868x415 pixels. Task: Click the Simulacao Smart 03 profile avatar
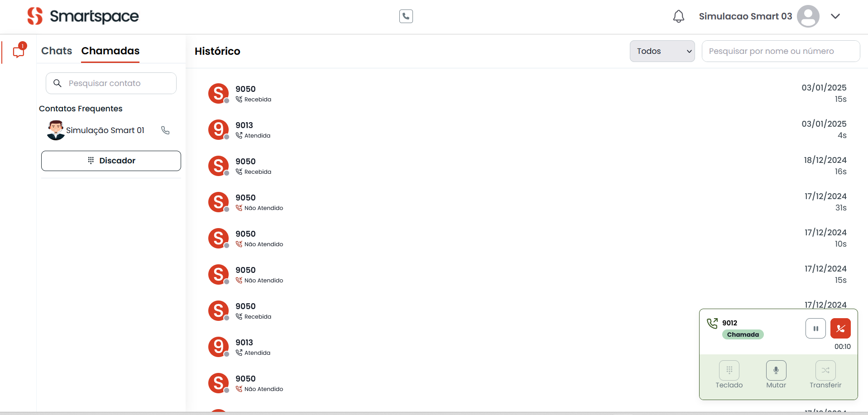(808, 16)
